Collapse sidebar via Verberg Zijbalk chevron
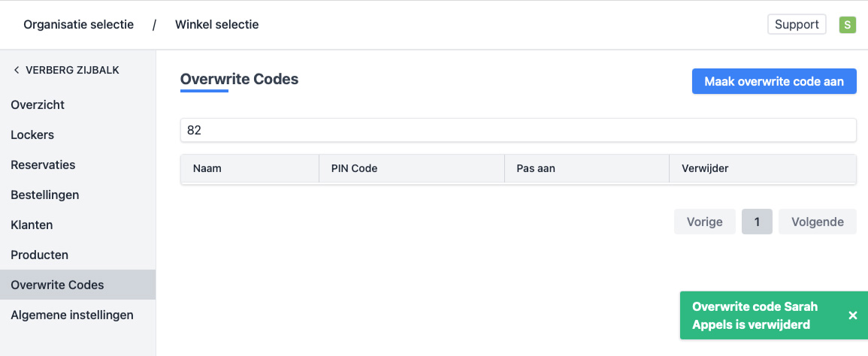868x356 pixels. [x=17, y=70]
